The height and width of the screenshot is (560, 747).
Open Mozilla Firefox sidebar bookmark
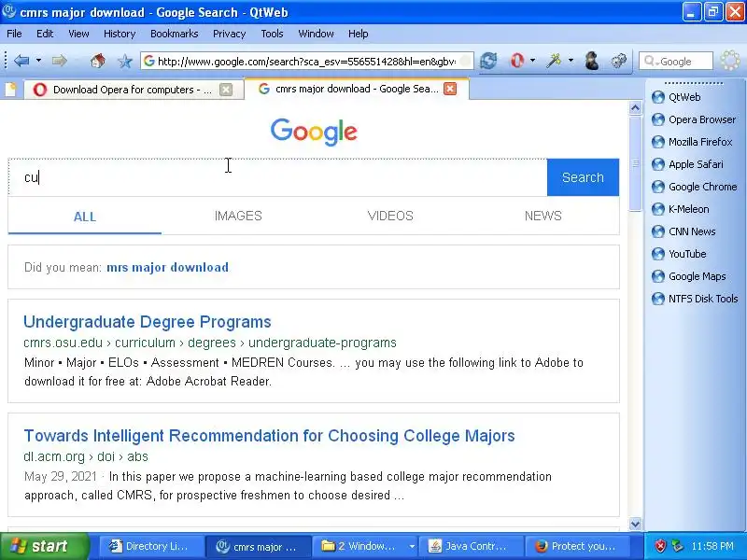point(692,142)
